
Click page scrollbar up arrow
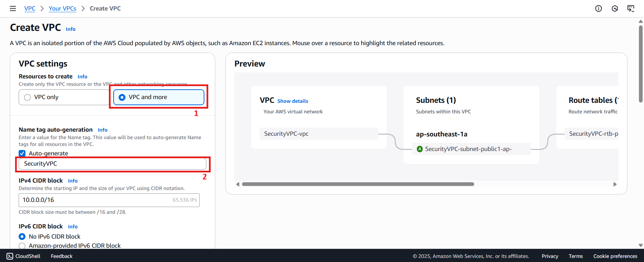tap(641, 21)
